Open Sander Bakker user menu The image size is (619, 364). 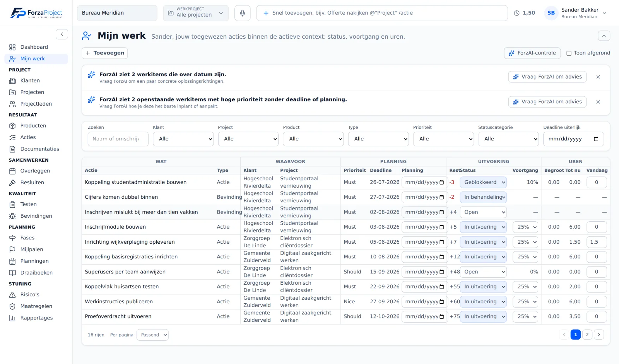[x=576, y=13]
